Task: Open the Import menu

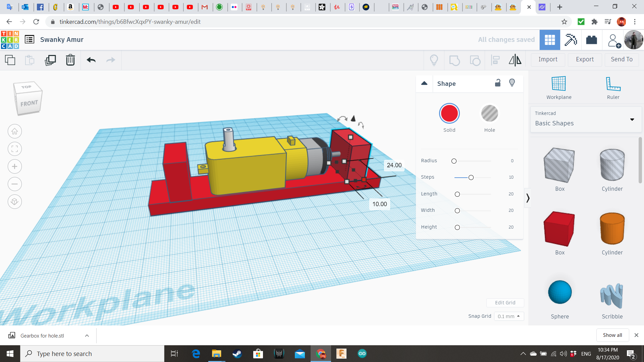Action: [548, 59]
